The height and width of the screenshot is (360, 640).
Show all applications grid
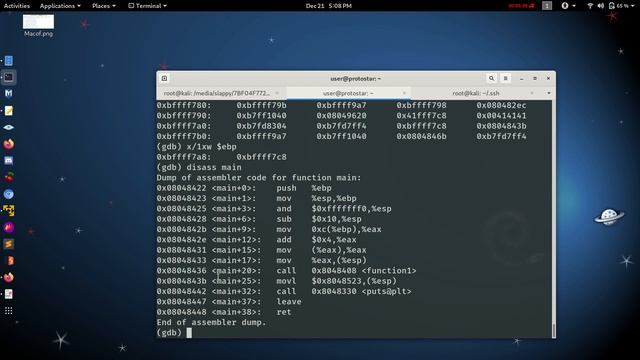pos(9,311)
